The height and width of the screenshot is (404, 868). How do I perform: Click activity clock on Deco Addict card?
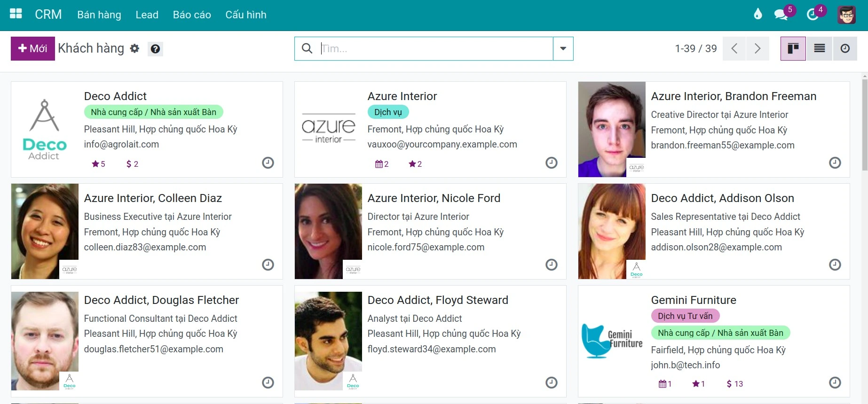(268, 163)
